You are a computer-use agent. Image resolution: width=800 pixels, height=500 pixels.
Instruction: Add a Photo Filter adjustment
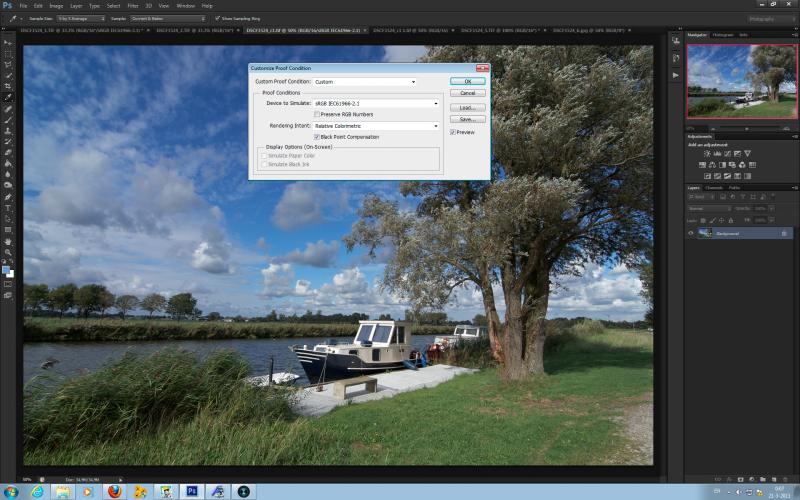(732, 165)
